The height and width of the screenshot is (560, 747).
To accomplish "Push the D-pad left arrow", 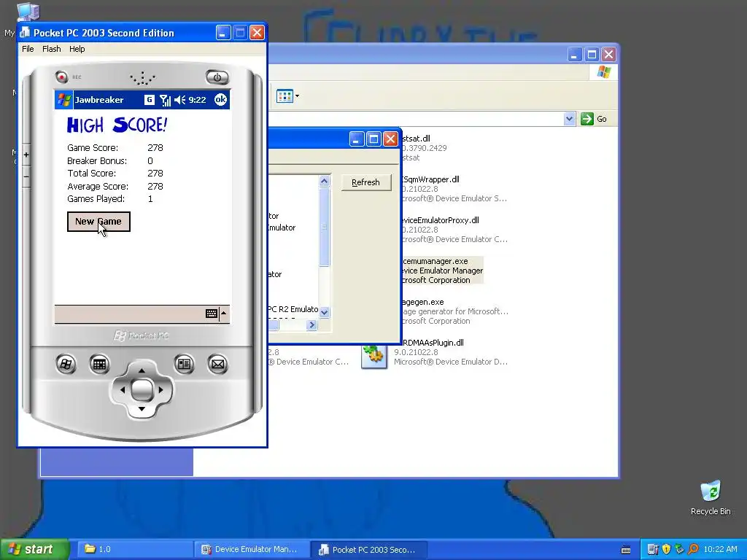I will point(122,390).
